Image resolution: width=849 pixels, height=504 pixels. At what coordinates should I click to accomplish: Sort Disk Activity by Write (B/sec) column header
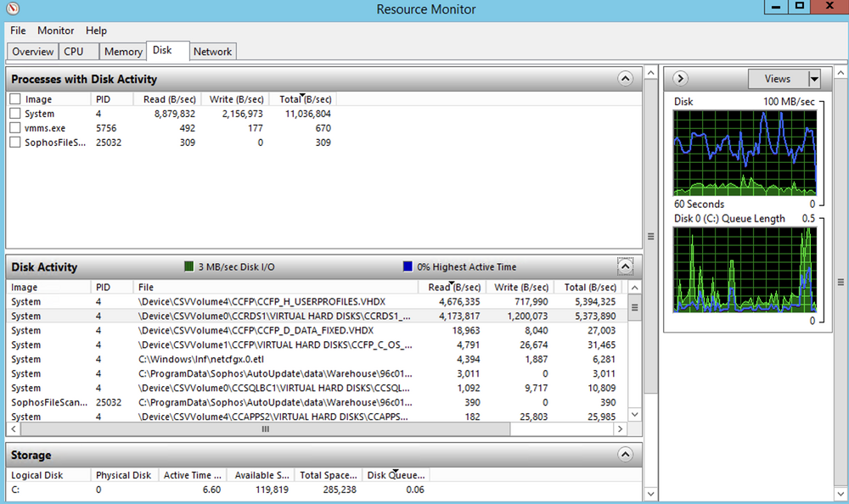[x=520, y=287]
